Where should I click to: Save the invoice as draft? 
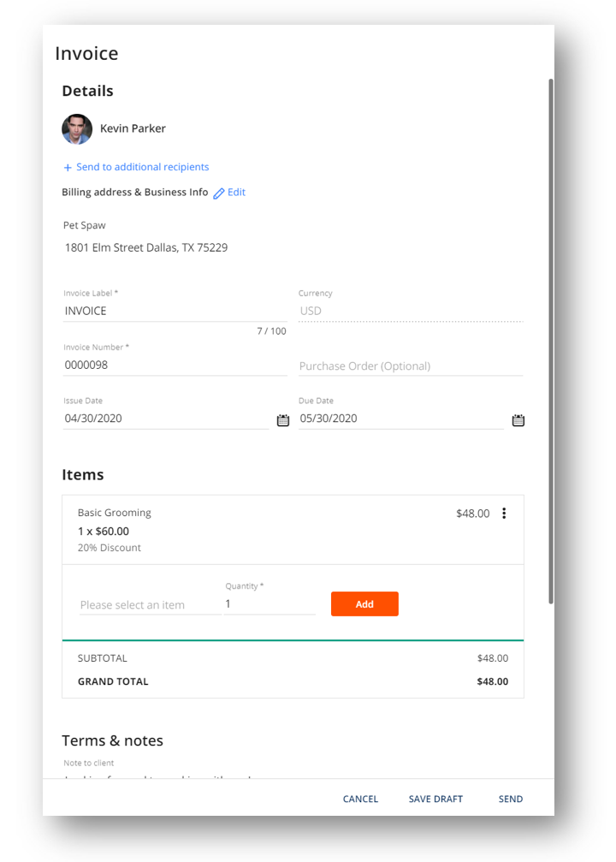435,799
